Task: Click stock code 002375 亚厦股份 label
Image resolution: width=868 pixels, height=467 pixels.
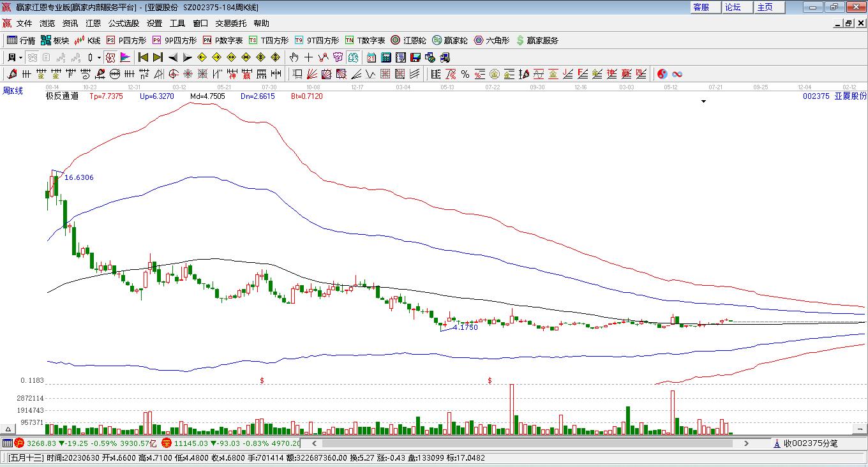Action: pyautogui.click(x=834, y=96)
